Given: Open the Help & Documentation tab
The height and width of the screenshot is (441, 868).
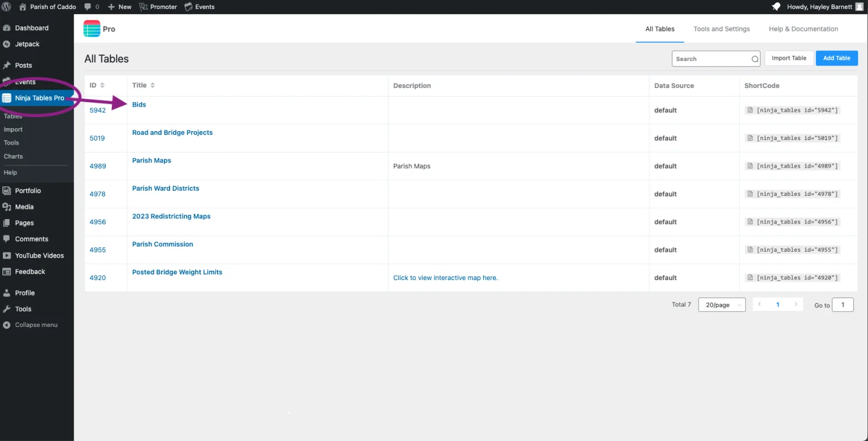Looking at the screenshot, I should tap(803, 29).
